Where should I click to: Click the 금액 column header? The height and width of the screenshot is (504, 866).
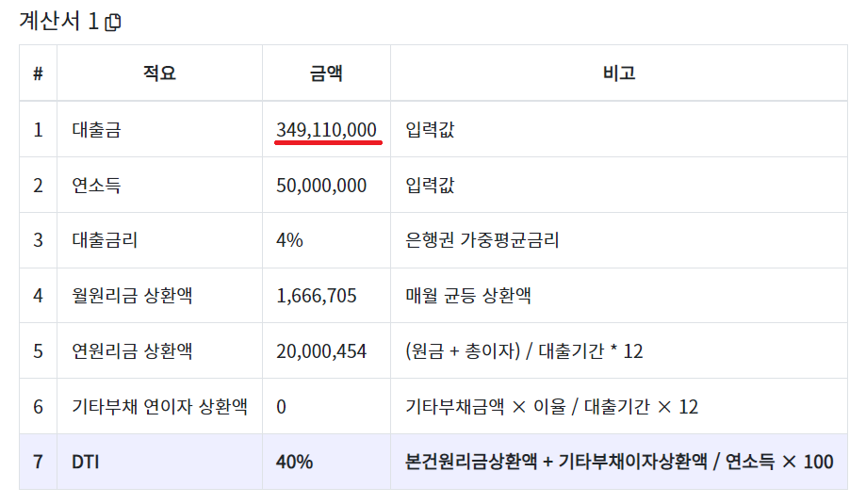point(326,73)
